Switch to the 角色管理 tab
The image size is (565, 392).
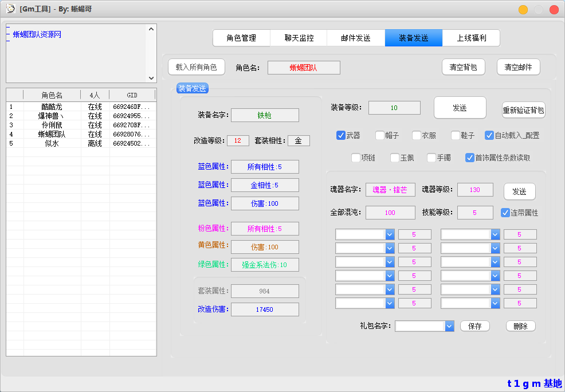241,38
